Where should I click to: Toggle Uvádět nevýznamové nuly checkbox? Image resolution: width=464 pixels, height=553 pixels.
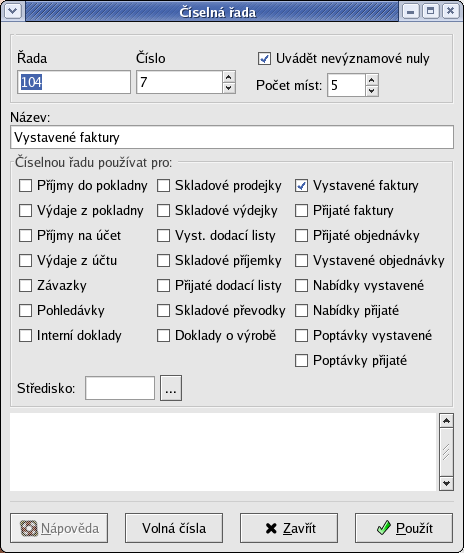pos(264,59)
